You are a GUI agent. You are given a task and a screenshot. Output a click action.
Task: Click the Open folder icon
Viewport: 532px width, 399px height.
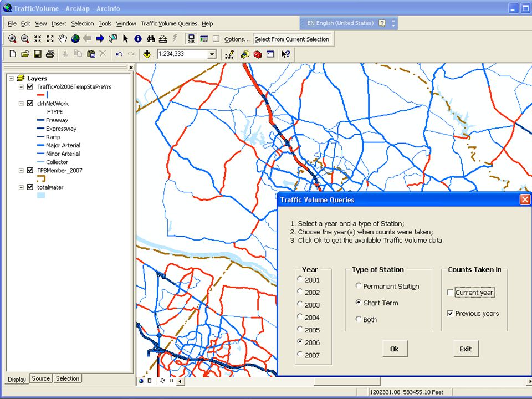[x=25, y=54]
